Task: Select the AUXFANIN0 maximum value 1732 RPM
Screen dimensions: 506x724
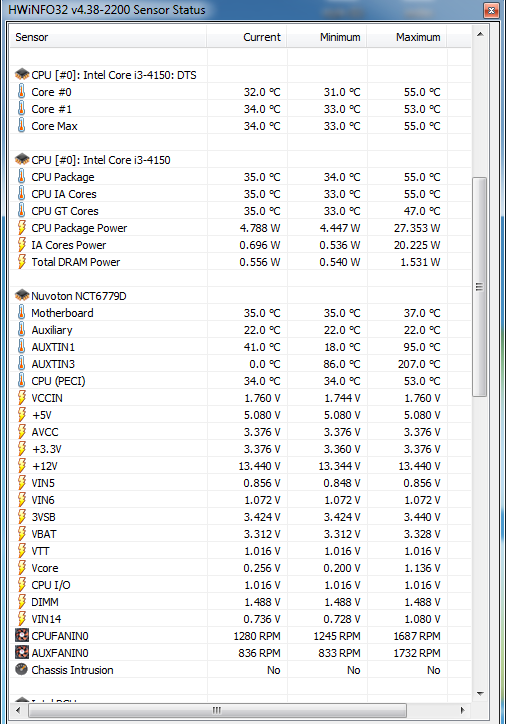Action: 417,653
